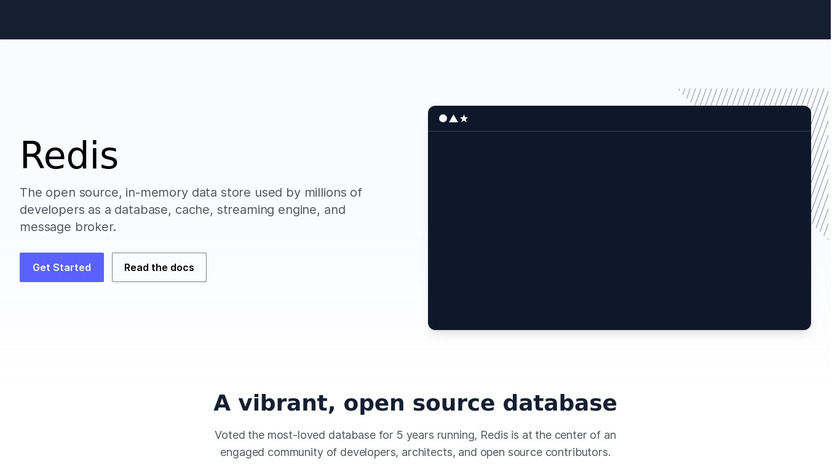
Task: Click the Get Started button
Action: click(62, 267)
